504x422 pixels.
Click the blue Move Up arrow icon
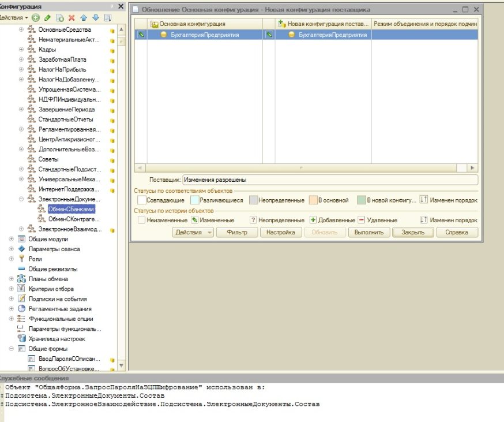84,18
